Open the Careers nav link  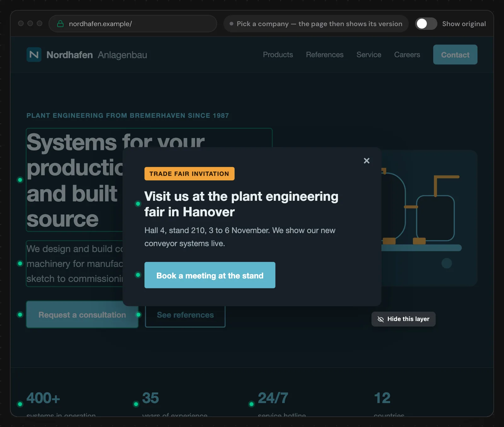click(x=407, y=55)
